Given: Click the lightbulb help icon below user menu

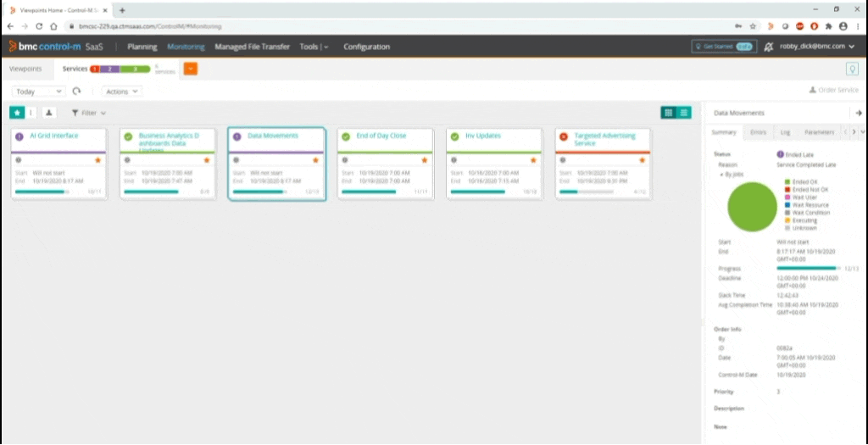Looking at the screenshot, I should tap(852, 69).
